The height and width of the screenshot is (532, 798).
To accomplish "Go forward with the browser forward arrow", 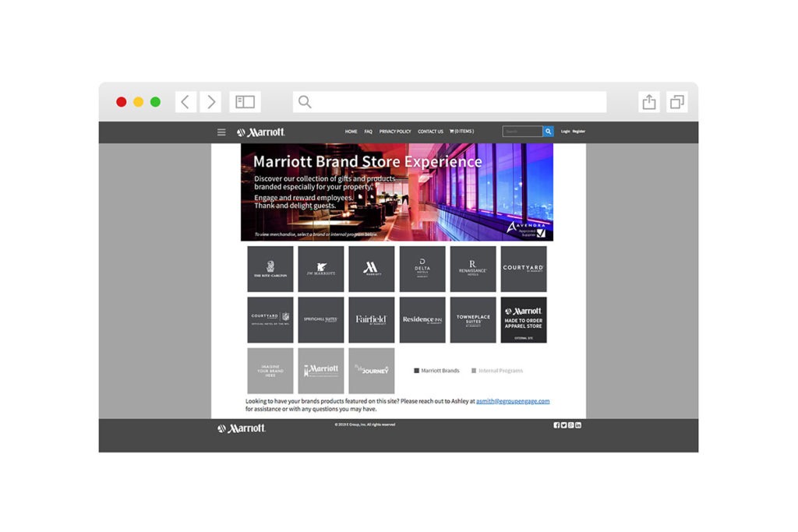I will [210, 102].
